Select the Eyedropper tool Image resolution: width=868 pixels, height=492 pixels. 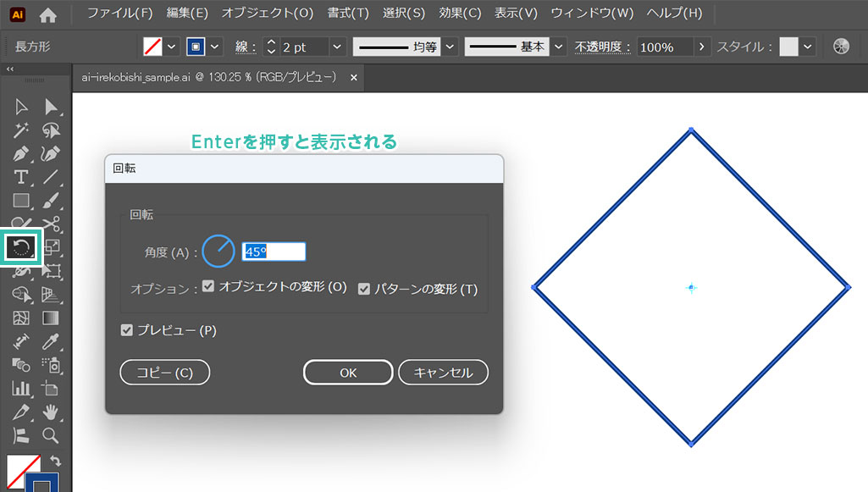51,341
